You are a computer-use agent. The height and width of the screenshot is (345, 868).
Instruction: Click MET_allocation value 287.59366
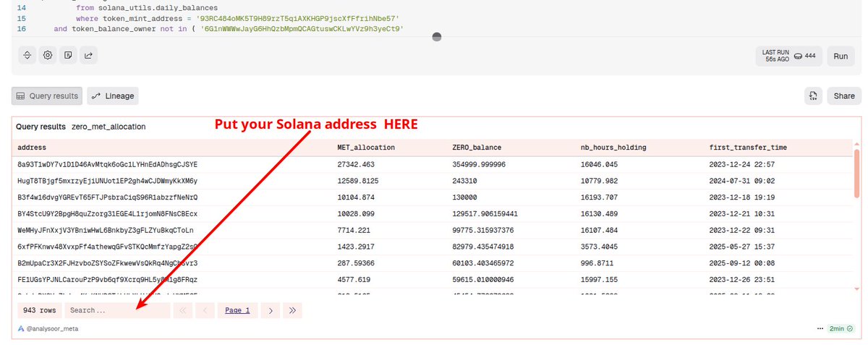(356, 263)
